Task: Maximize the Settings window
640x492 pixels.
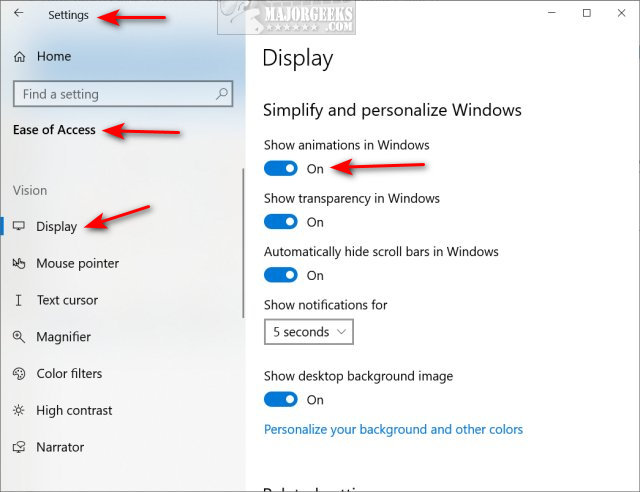Action: coord(587,13)
